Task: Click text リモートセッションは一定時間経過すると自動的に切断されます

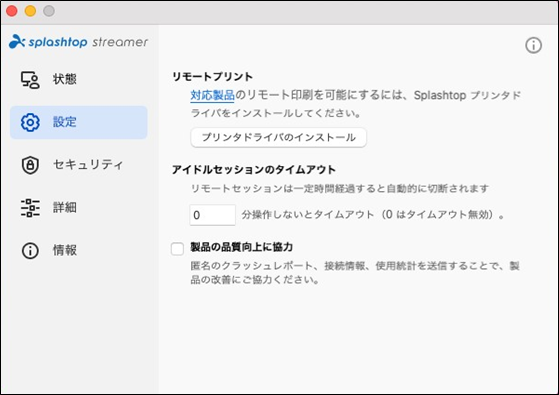Action: pyautogui.click(x=339, y=188)
